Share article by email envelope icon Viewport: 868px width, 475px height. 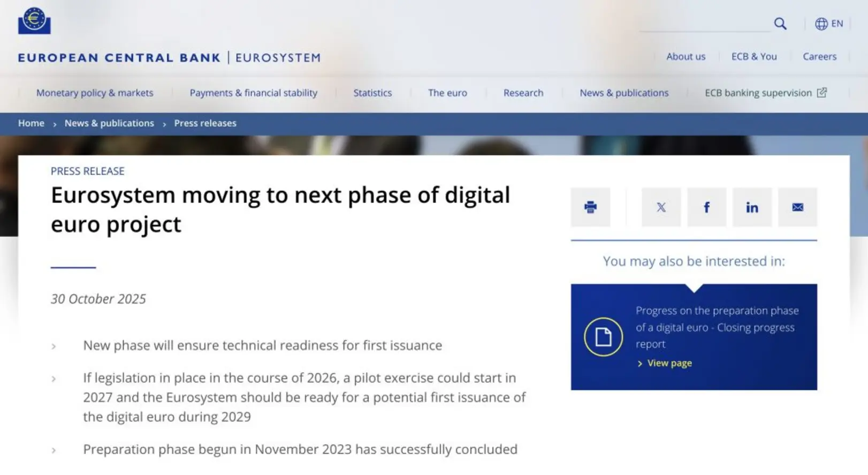pos(797,207)
